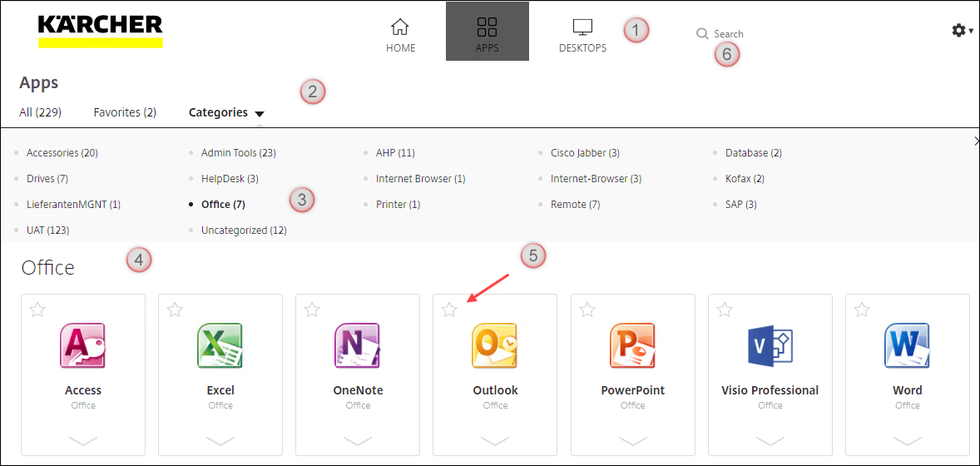Image resolution: width=980 pixels, height=466 pixels.
Task: Launch Excel via its green icon
Action: [220, 346]
